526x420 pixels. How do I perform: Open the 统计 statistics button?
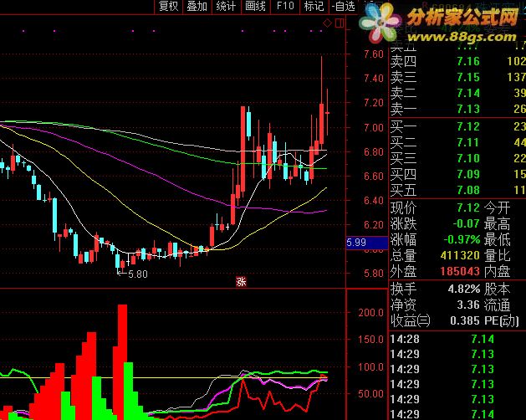[226, 6]
